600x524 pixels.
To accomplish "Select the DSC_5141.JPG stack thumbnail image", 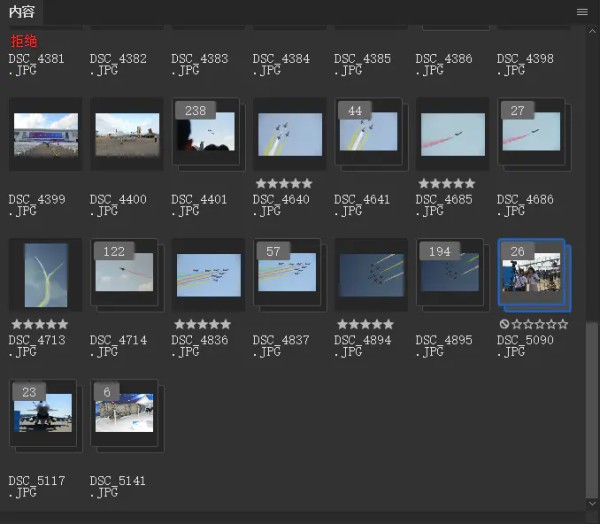I will pyautogui.click(x=124, y=413).
